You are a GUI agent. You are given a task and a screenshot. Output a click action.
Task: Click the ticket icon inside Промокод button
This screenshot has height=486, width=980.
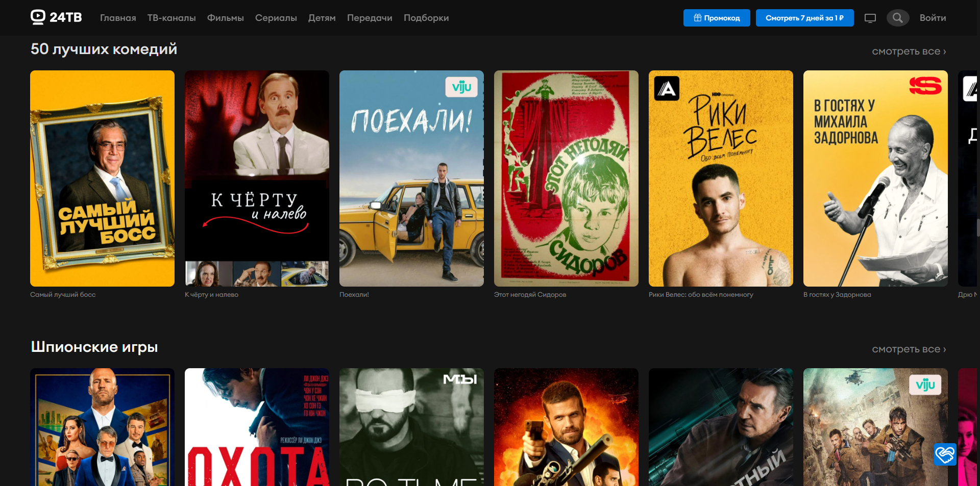click(697, 17)
